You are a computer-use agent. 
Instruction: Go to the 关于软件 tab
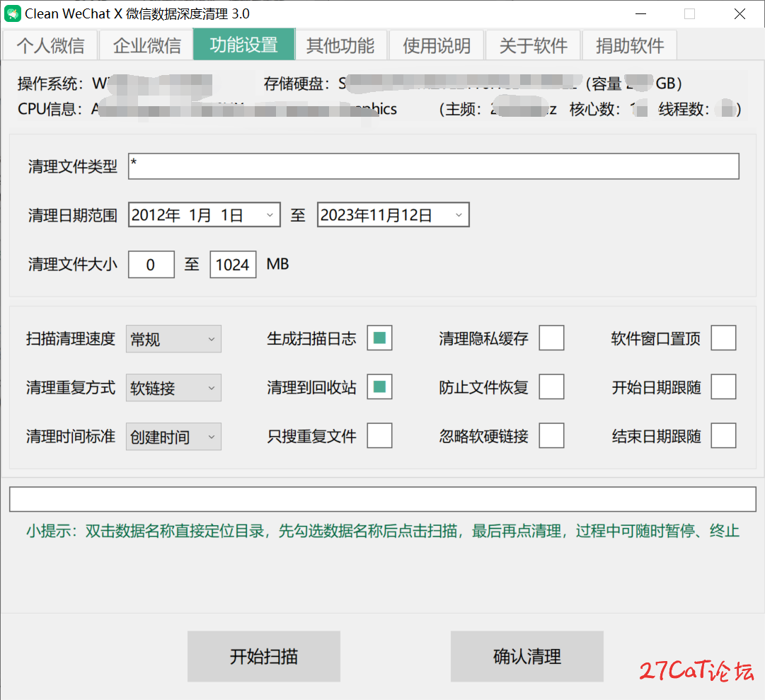pyautogui.click(x=534, y=45)
